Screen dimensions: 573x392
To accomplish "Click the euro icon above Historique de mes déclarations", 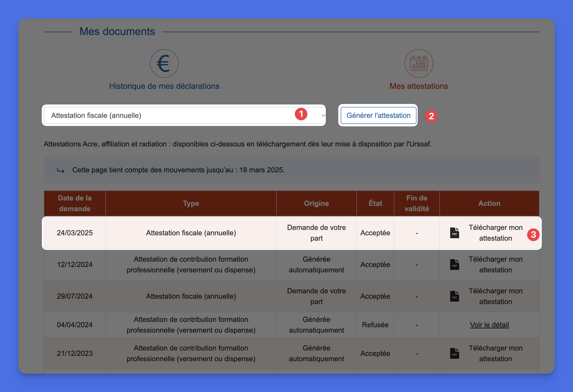I will tap(164, 63).
